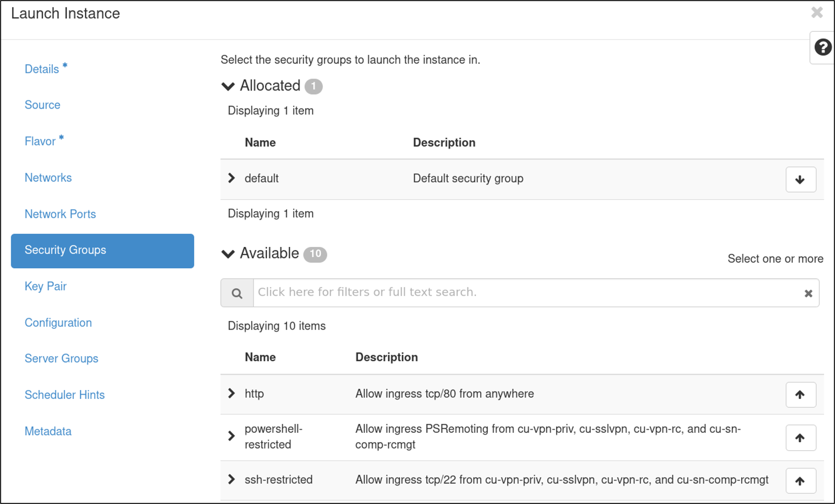This screenshot has height=504, width=835.
Task: Click the search magnifier icon
Action: tap(237, 293)
